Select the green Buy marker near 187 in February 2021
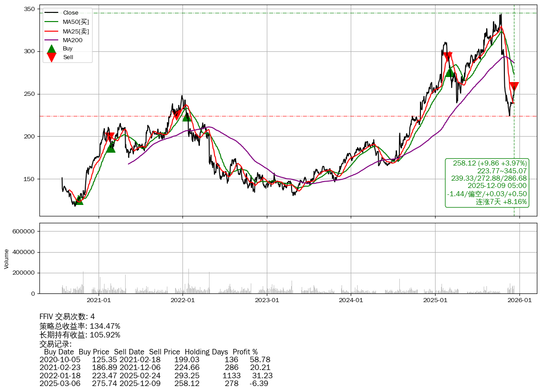 point(110,148)
